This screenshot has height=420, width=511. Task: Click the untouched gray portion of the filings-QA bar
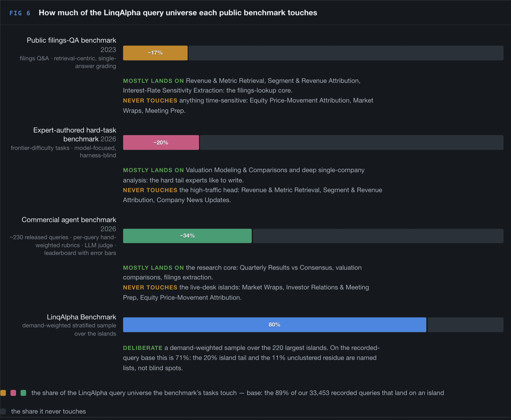pos(346,53)
